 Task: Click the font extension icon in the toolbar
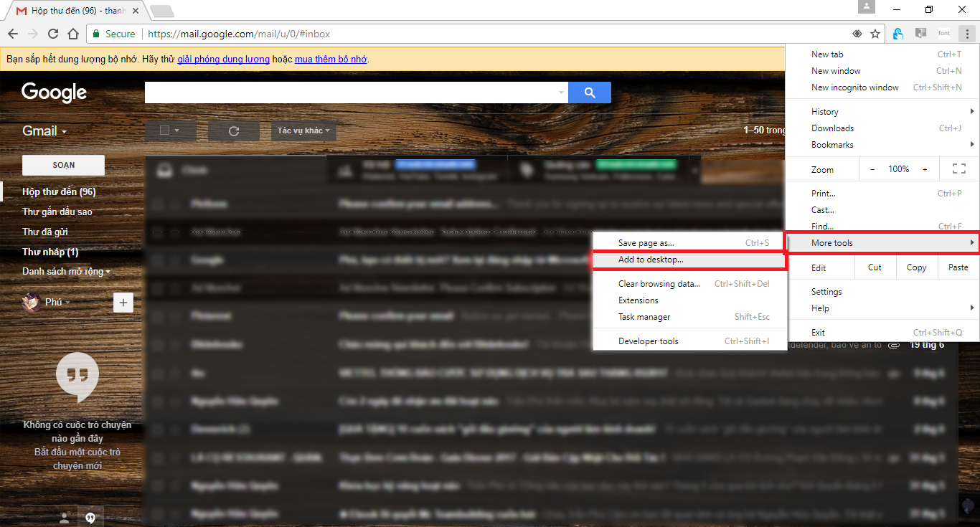tap(944, 34)
